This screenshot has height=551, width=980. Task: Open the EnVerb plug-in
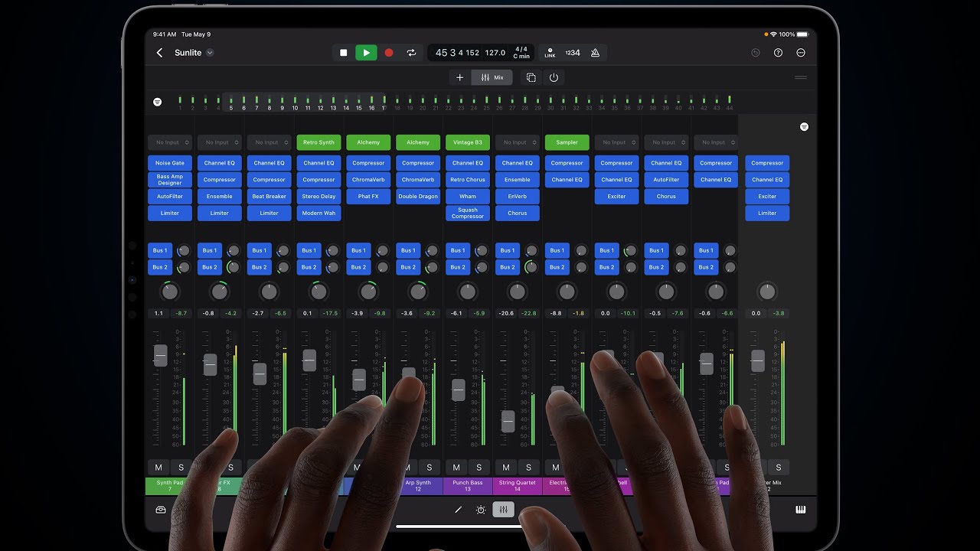(518, 197)
